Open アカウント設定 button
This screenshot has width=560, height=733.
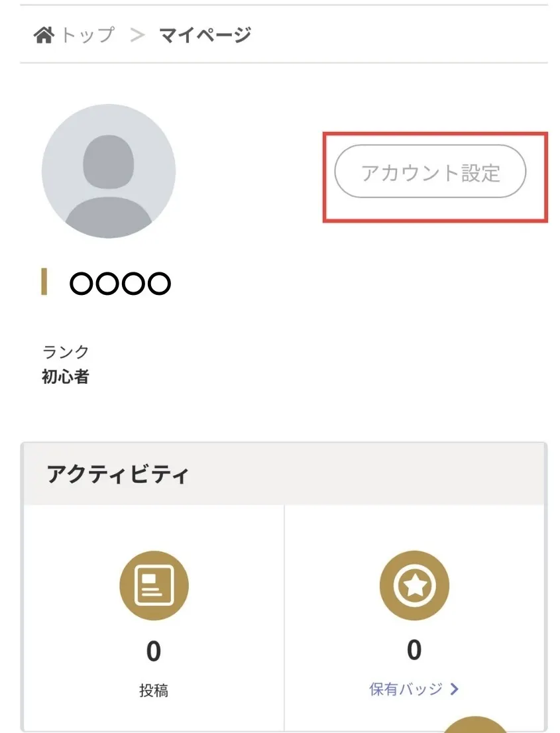pos(430,172)
